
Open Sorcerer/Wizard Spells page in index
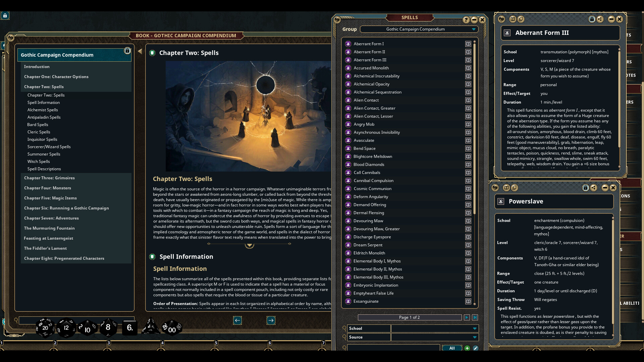pyautogui.click(x=49, y=147)
